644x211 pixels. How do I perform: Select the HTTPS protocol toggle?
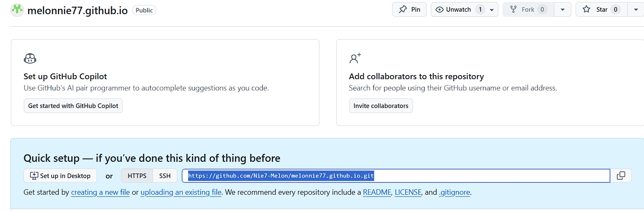(x=137, y=176)
